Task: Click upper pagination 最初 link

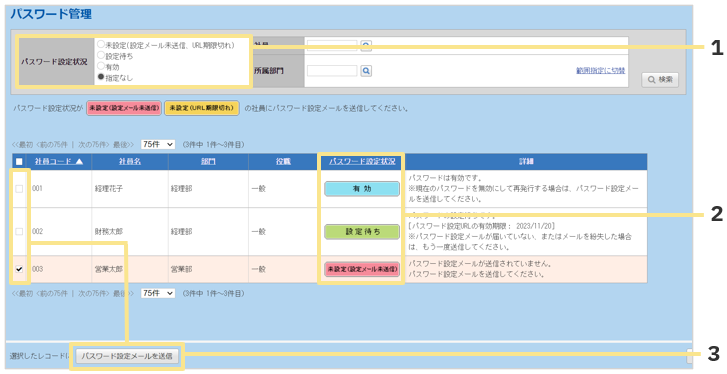Action: (x=23, y=145)
